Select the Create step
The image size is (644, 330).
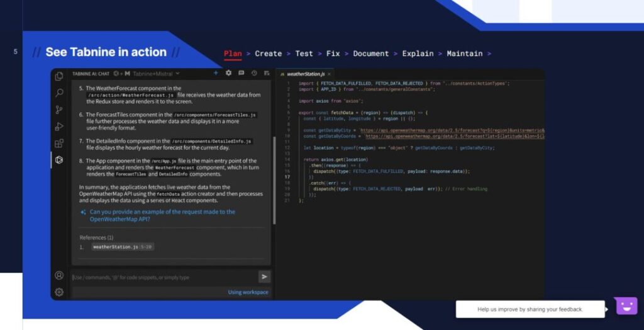pyautogui.click(x=268, y=54)
